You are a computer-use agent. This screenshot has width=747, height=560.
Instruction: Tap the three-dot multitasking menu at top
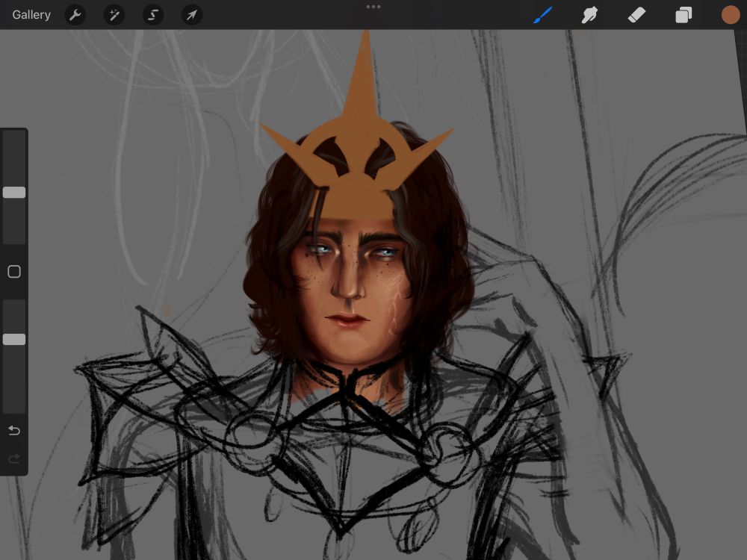pyautogui.click(x=373, y=7)
